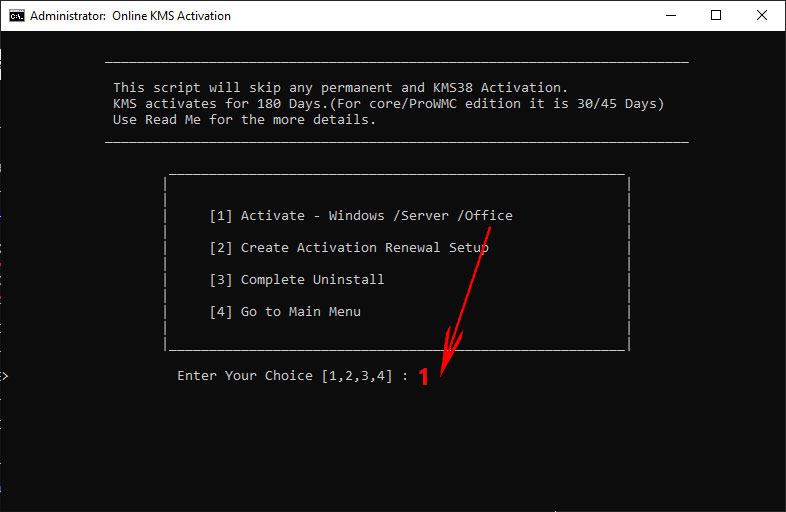Select the window title 'Administrator: Online KMS Activation'
The image size is (786, 512).
coord(130,16)
